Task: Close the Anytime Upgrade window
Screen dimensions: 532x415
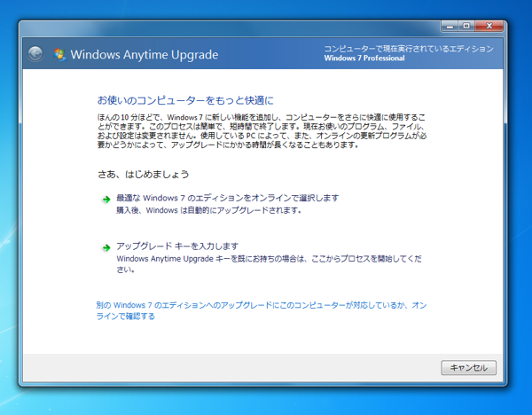Action: click(x=489, y=26)
